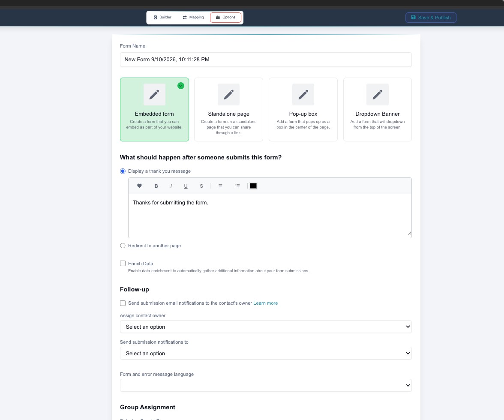
Task: Switch to the Builder tab
Action: point(162,17)
